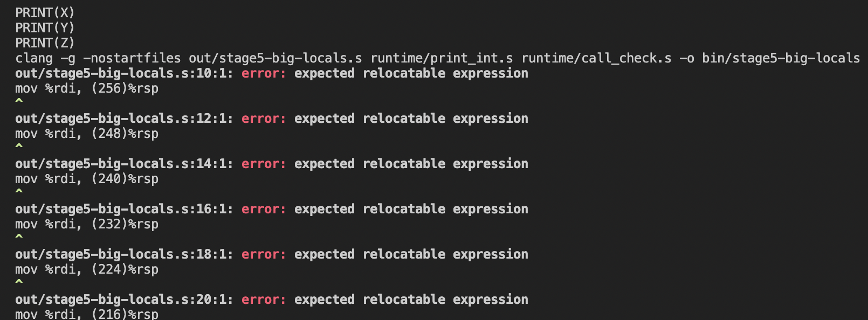Click the mov %rdi, (240)%rsp line
The width and height of the screenshot is (868, 320).
click(x=87, y=179)
